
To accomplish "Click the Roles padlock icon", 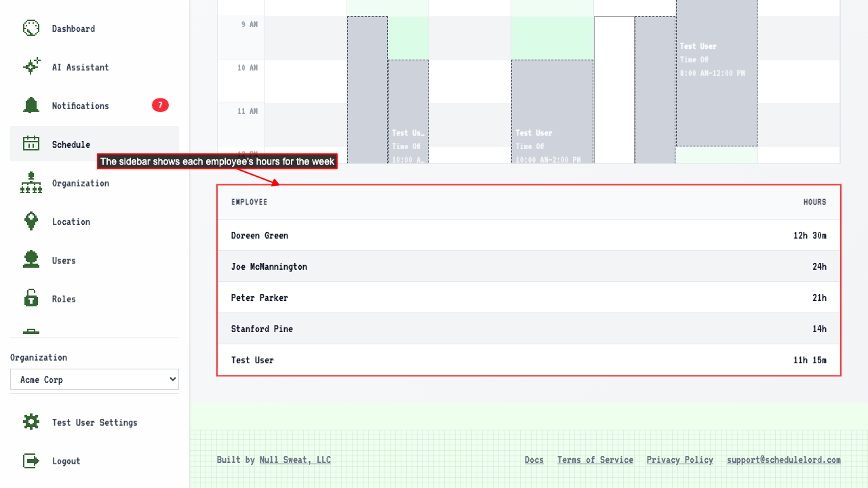I will coord(31,299).
